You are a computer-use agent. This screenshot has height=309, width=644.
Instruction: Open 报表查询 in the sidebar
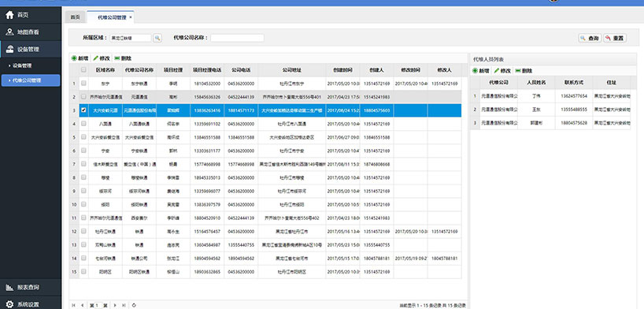coord(31,287)
